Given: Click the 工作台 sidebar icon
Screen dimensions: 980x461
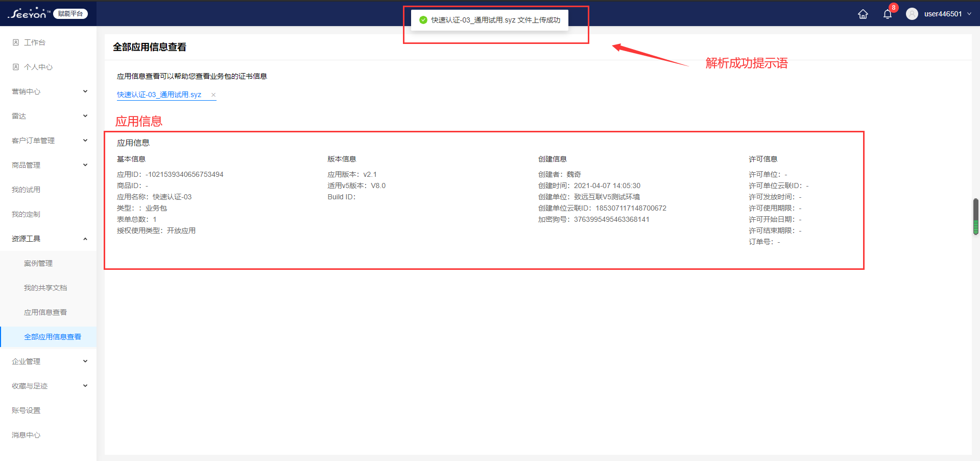Looking at the screenshot, I should [x=16, y=42].
